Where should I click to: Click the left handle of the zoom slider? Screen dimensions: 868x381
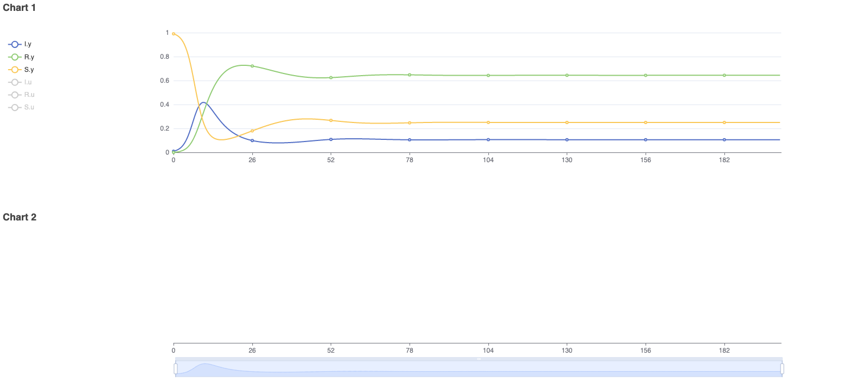[x=176, y=368]
